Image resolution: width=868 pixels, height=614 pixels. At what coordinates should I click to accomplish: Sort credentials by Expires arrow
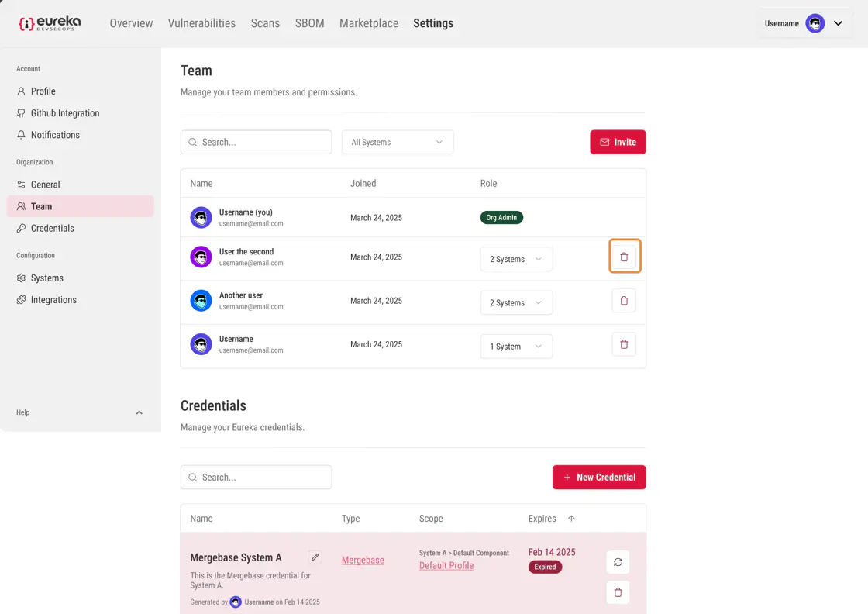click(571, 519)
